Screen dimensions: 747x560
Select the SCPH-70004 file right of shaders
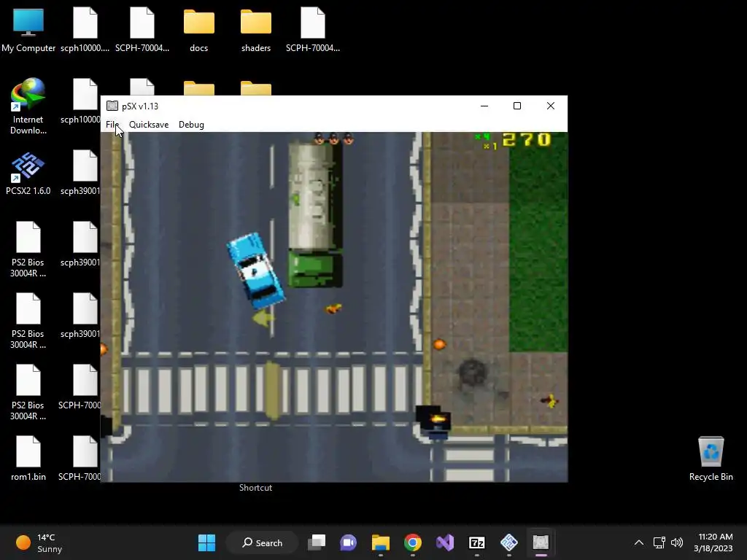[312, 29]
